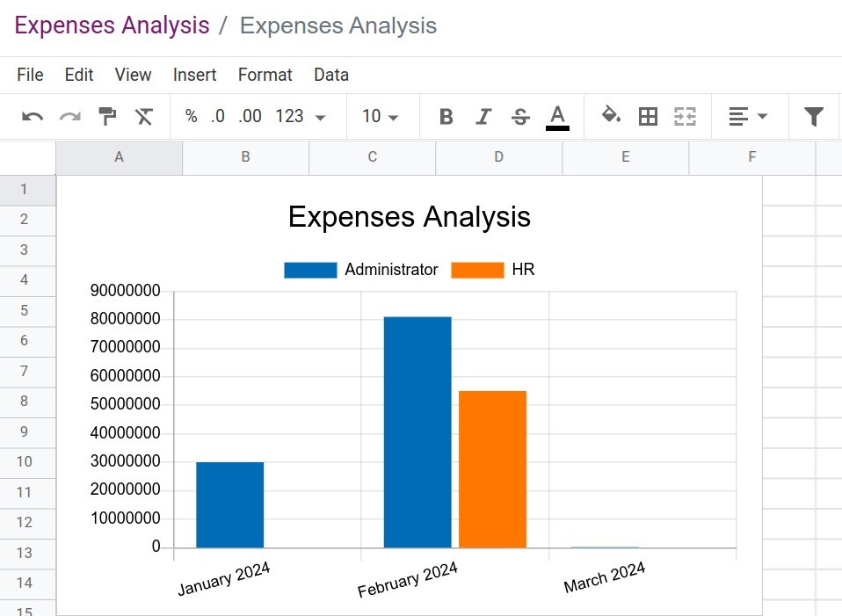842x616 pixels.
Task: Select column E header
Action: coord(626,157)
